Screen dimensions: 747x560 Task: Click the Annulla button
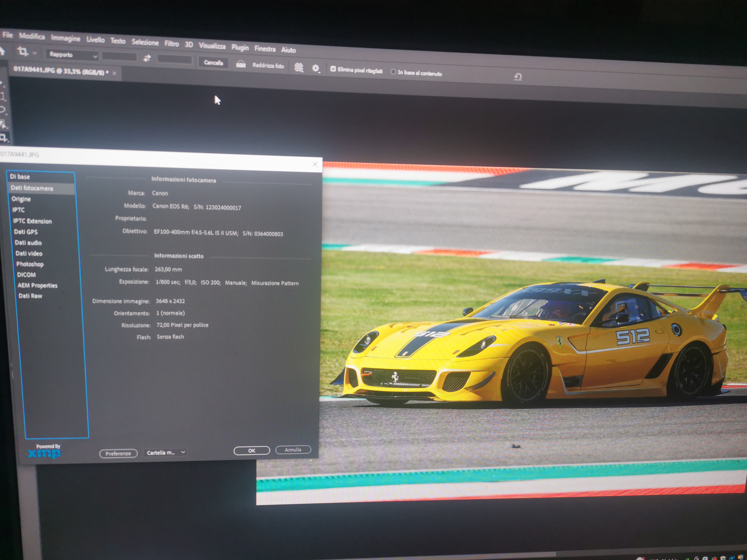click(293, 449)
